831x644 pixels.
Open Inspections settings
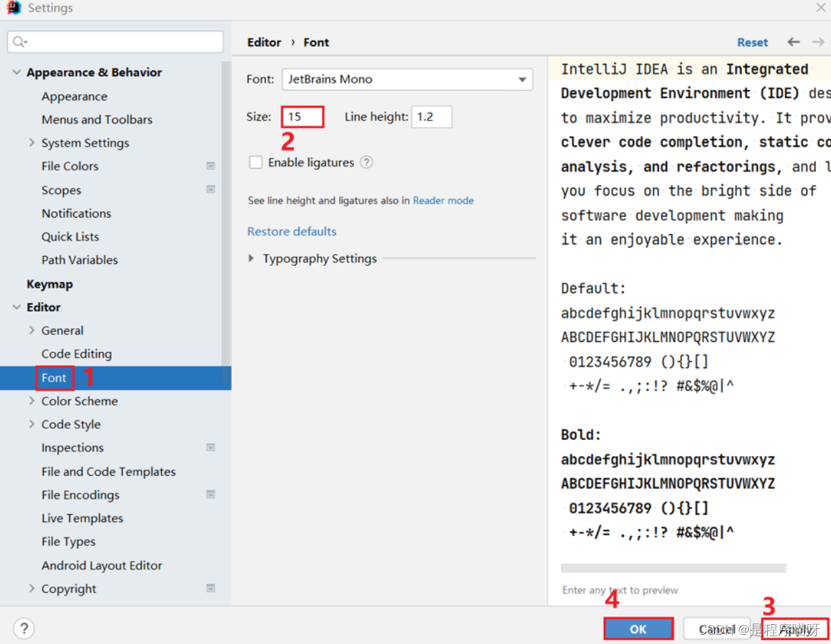(x=72, y=448)
